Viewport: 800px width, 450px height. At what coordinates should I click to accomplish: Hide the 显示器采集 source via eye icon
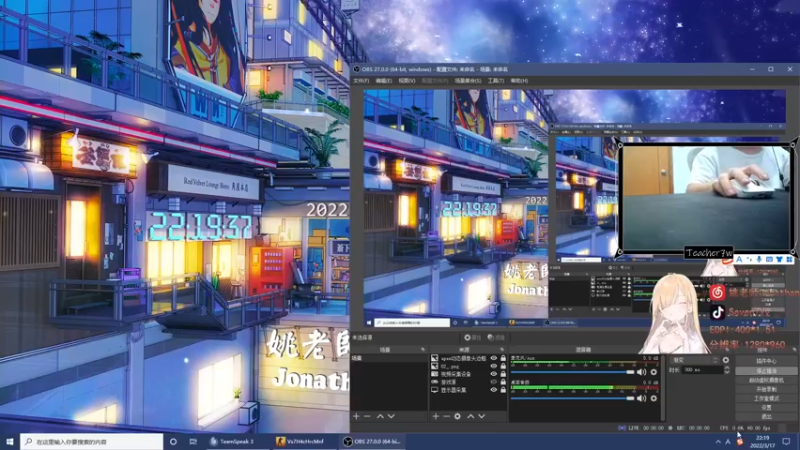[493, 390]
